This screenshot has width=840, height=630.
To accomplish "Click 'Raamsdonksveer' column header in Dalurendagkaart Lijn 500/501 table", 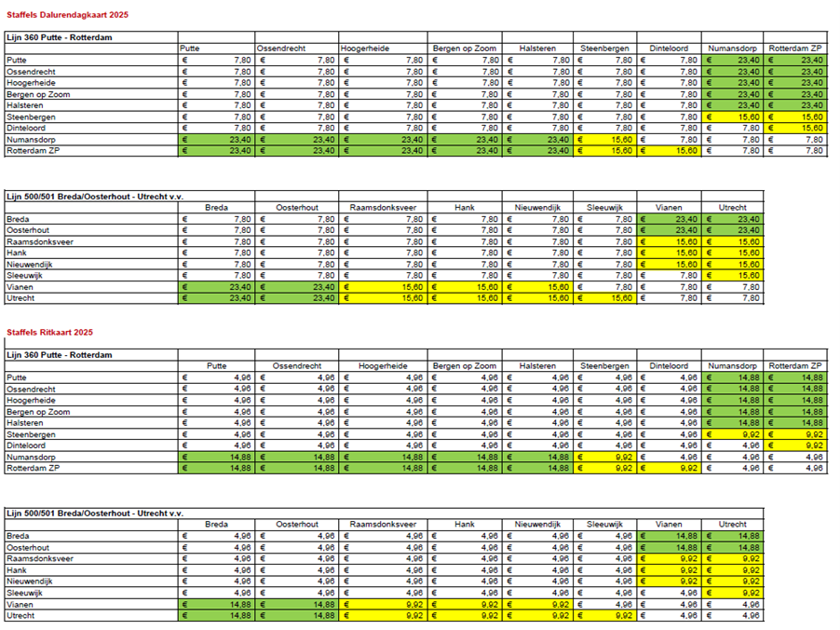I will pos(385,208).
